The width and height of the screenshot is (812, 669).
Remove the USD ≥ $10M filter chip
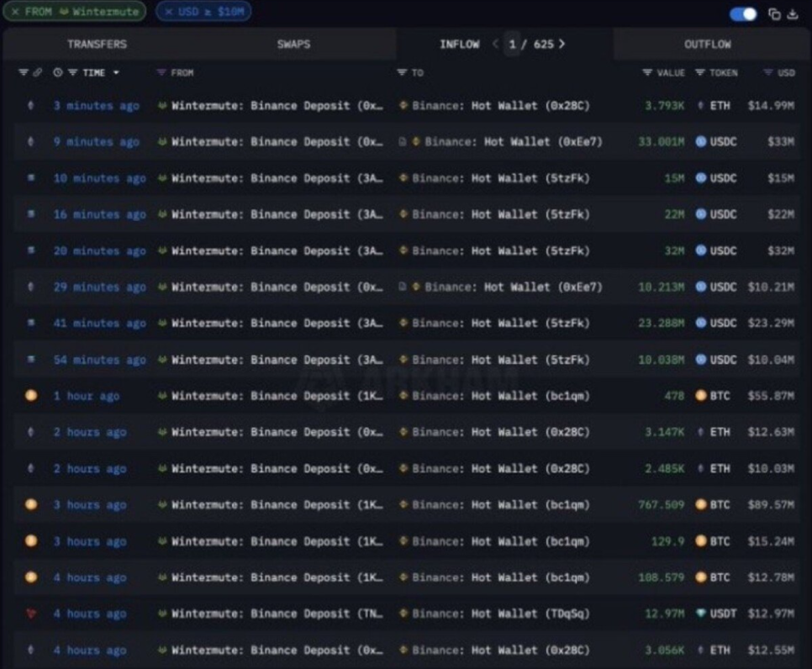point(168,12)
